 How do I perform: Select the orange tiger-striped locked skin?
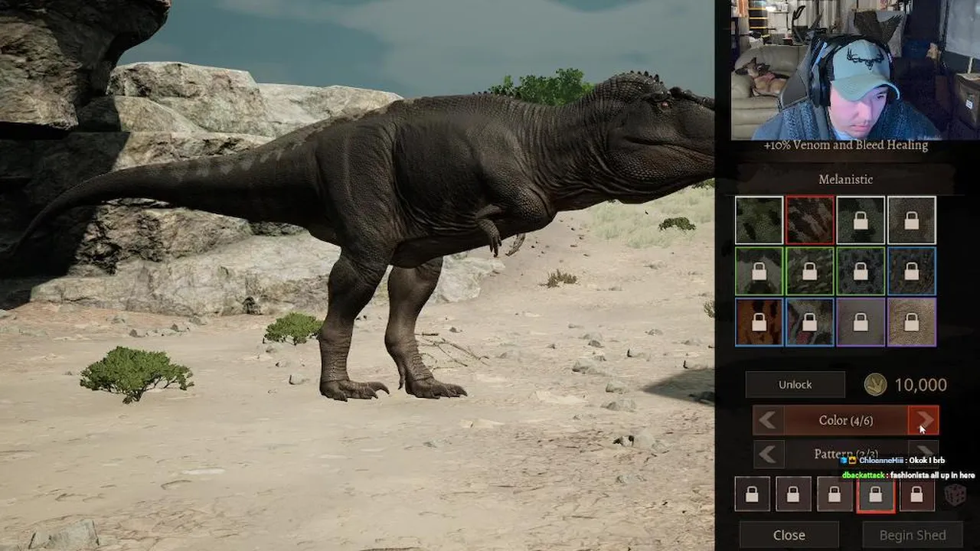coord(759,321)
